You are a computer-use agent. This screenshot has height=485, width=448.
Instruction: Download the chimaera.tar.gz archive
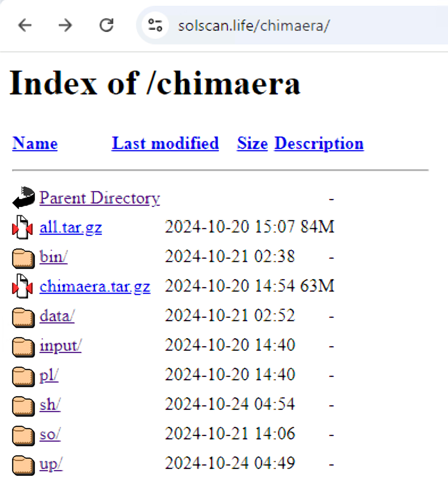[95, 287]
